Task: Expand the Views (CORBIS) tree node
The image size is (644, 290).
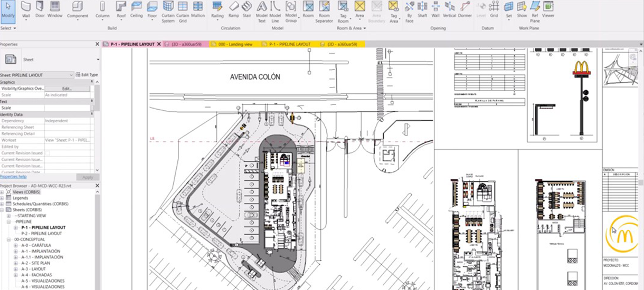Action: (3, 192)
